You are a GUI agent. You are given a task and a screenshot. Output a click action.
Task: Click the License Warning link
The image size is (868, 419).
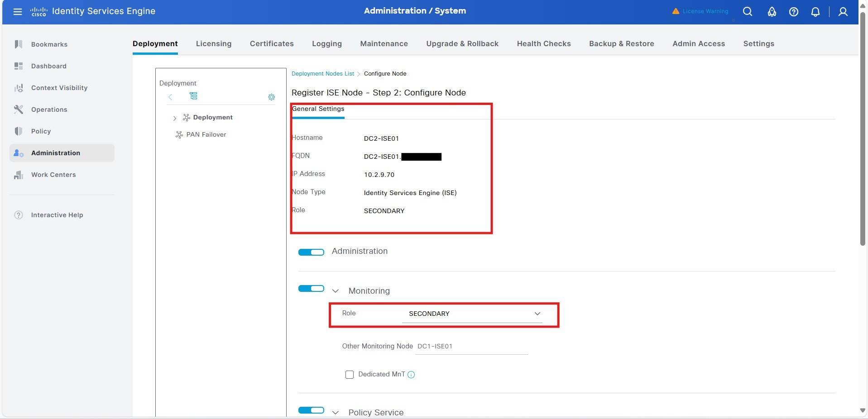pyautogui.click(x=705, y=11)
